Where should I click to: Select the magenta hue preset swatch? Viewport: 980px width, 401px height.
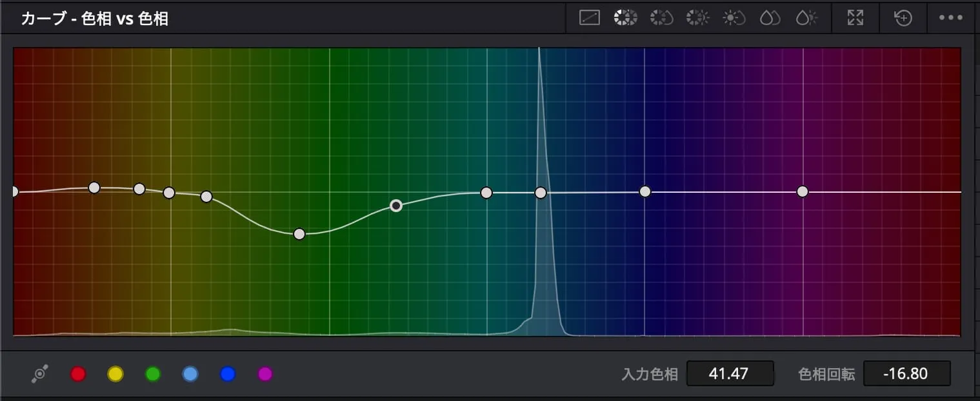265,374
